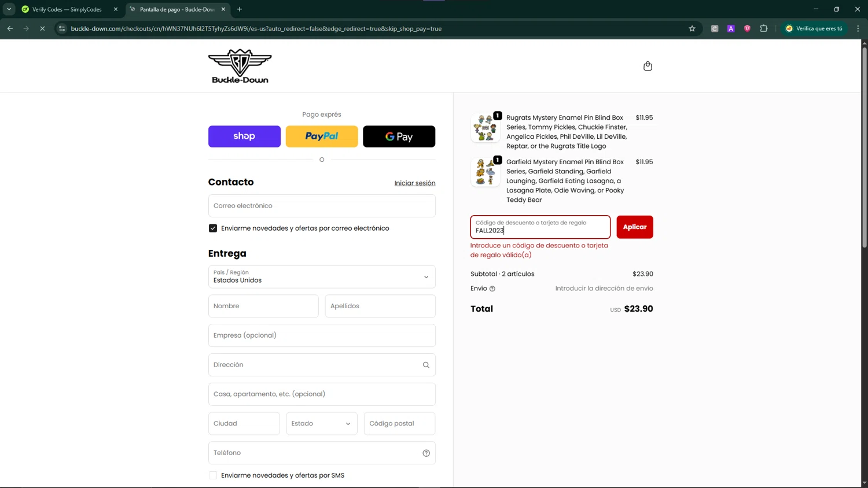
Task: Click the invalid discount code error message
Action: coord(539,250)
